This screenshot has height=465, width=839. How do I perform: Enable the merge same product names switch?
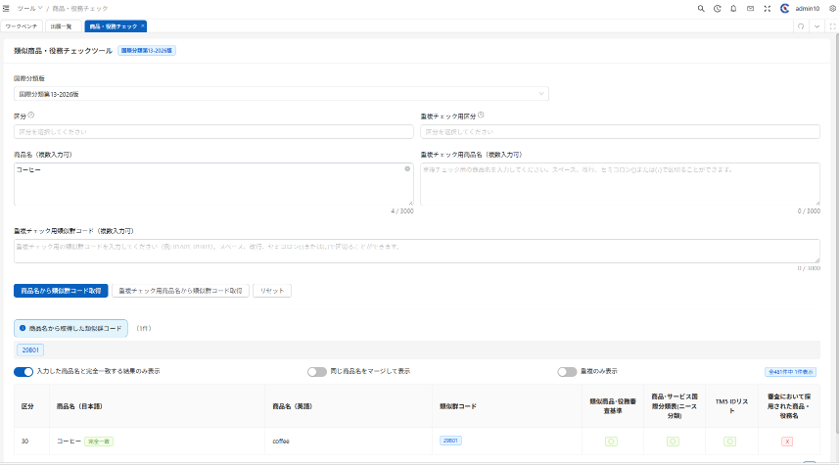(317, 371)
